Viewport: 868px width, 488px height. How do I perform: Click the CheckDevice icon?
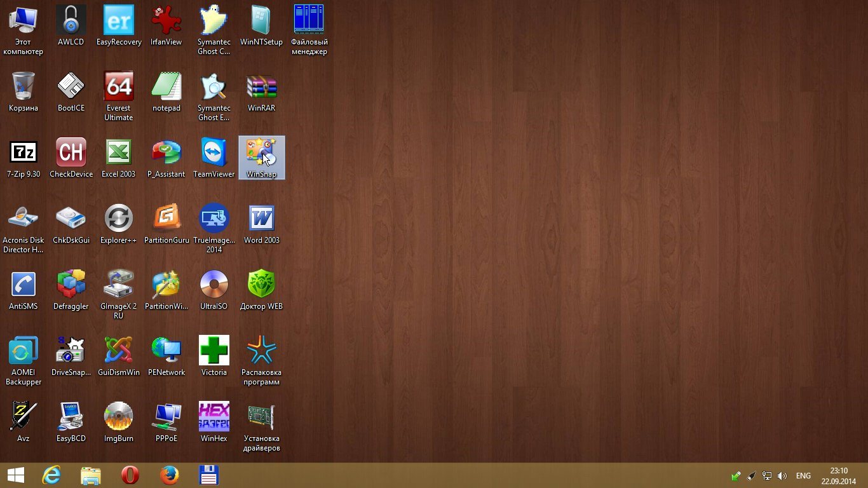[x=71, y=158]
